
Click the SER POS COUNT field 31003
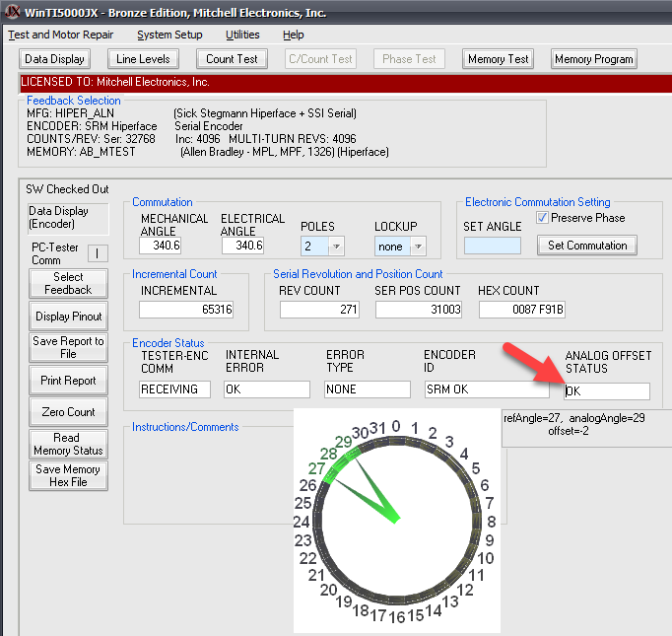(419, 310)
